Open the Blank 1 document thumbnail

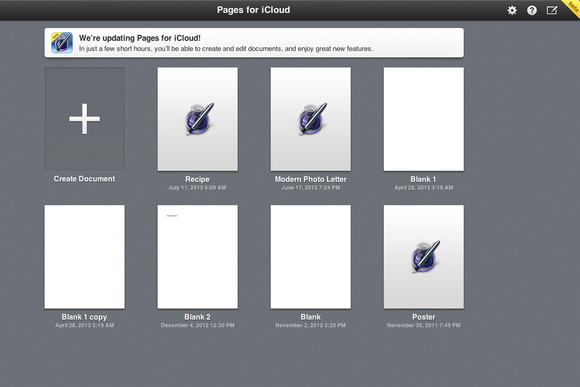(x=424, y=119)
